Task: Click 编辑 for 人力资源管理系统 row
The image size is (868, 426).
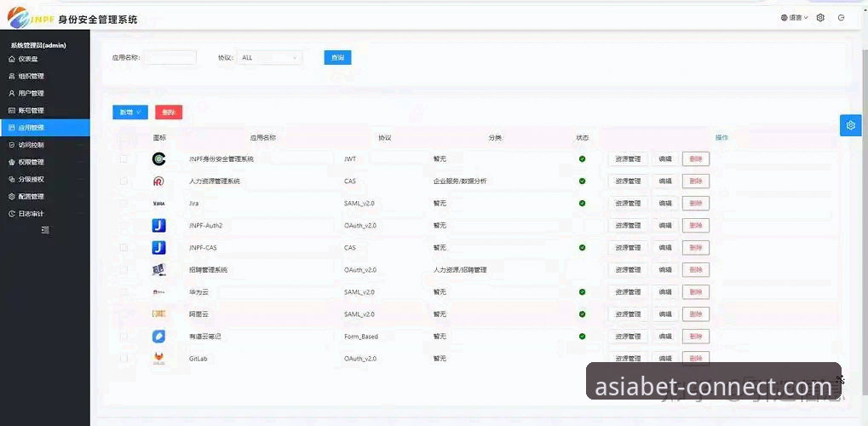Action: point(664,181)
